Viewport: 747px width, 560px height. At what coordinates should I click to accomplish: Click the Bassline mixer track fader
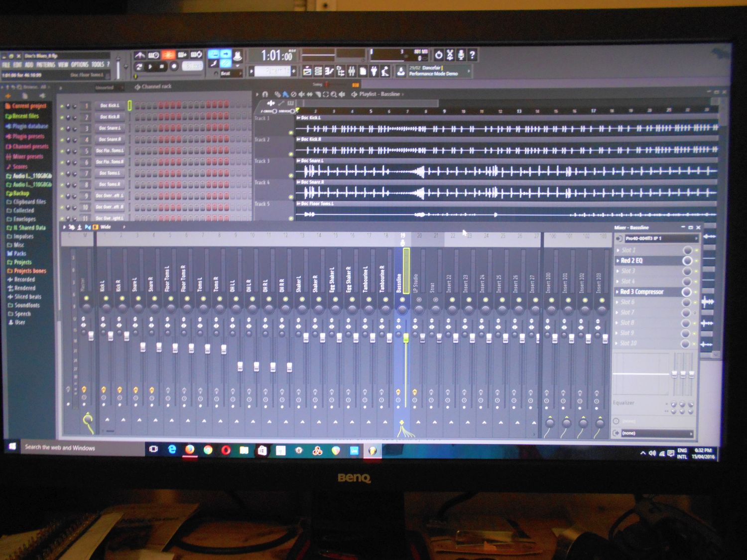tap(406, 338)
